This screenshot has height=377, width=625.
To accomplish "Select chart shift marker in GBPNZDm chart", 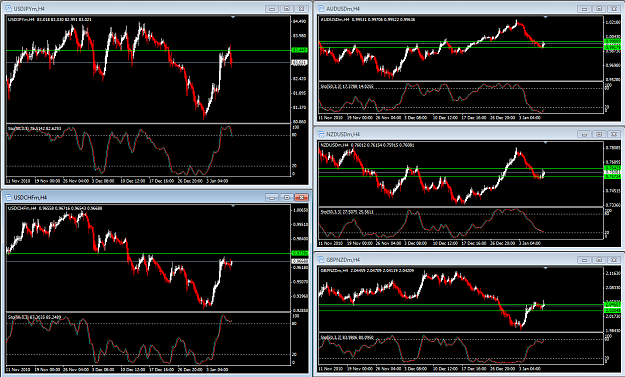I will point(545,268).
